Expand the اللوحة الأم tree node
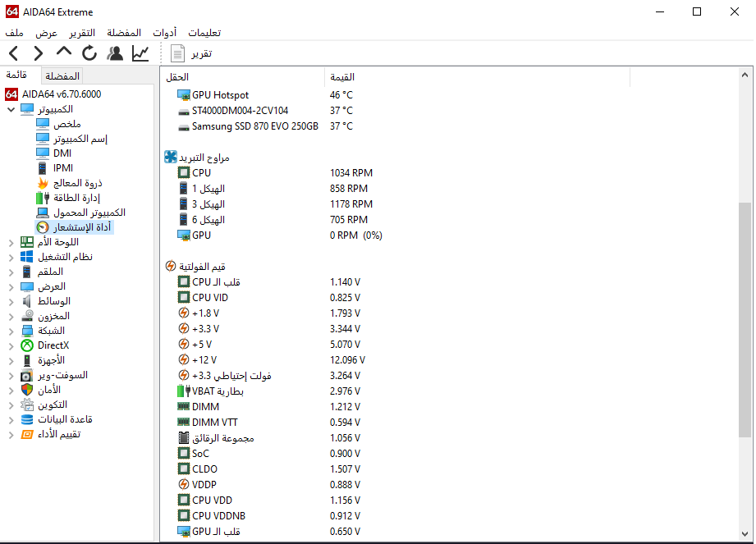The height and width of the screenshot is (544, 756). pyautogui.click(x=11, y=242)
